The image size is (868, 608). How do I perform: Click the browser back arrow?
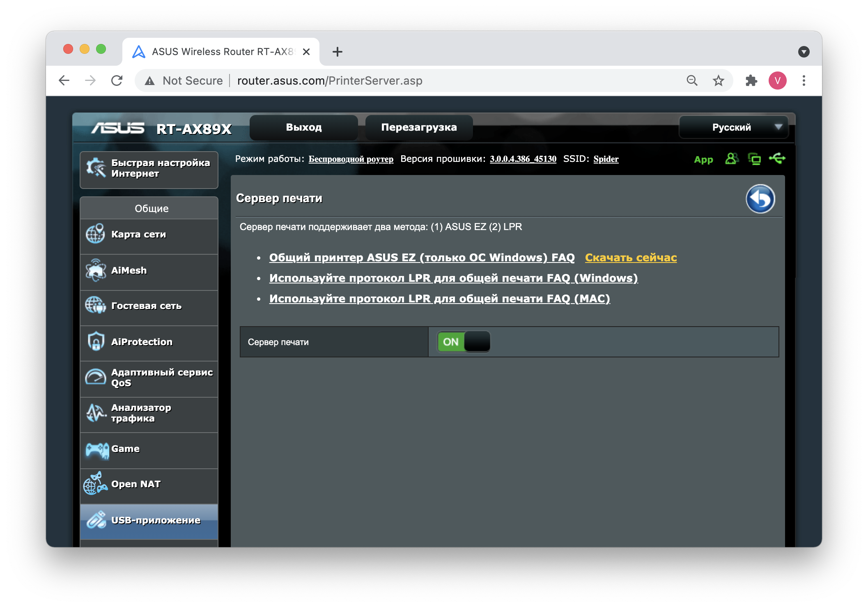(64, 81)
